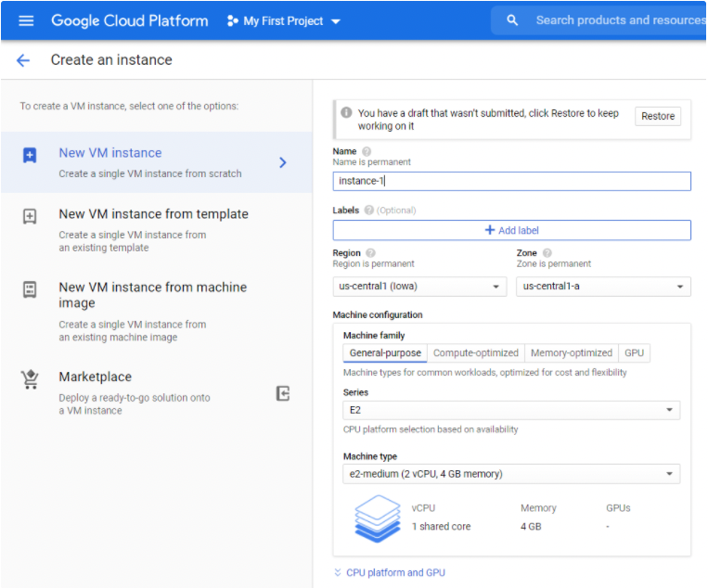Click the Marketplace launch icon
Image resolution: width=708 pixels, height=588 pixels.
point(283,393)
